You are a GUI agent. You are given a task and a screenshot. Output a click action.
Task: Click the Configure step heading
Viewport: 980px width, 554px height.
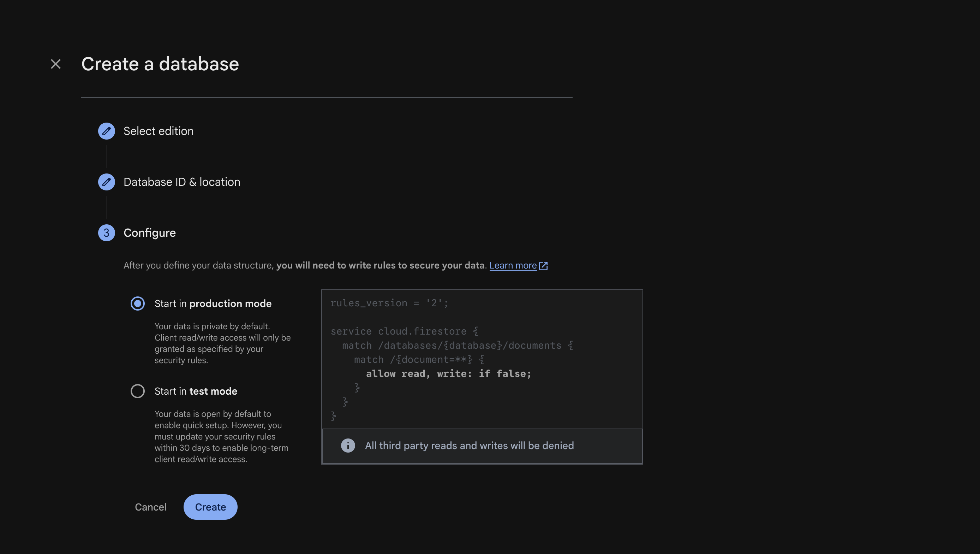point(150,233)
